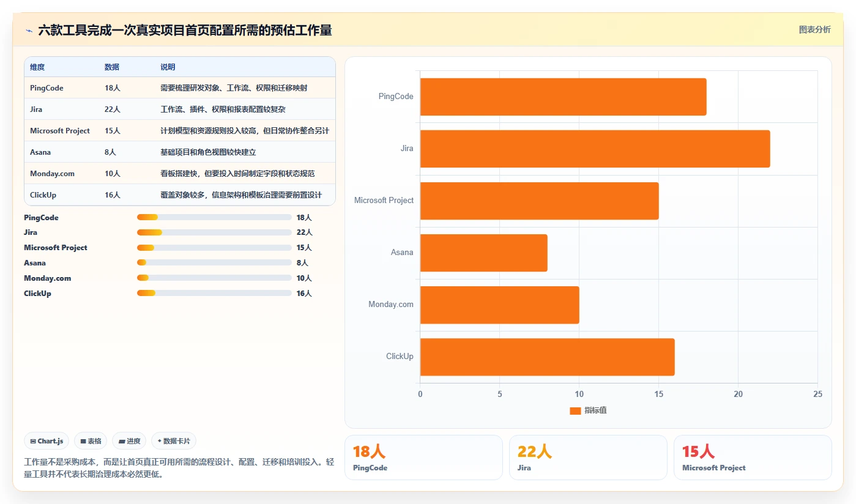Click the ClickUp bar in chart
The image size is (856, 504).
click(547, 357)
